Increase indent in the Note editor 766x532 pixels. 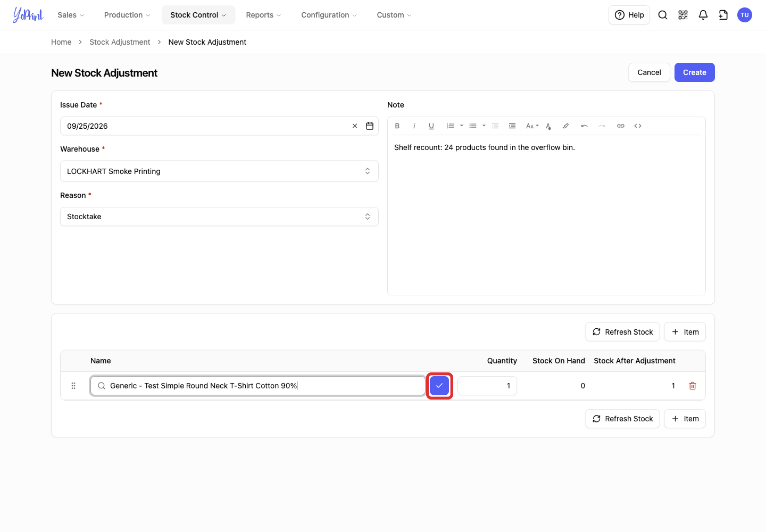coord(512,126)
